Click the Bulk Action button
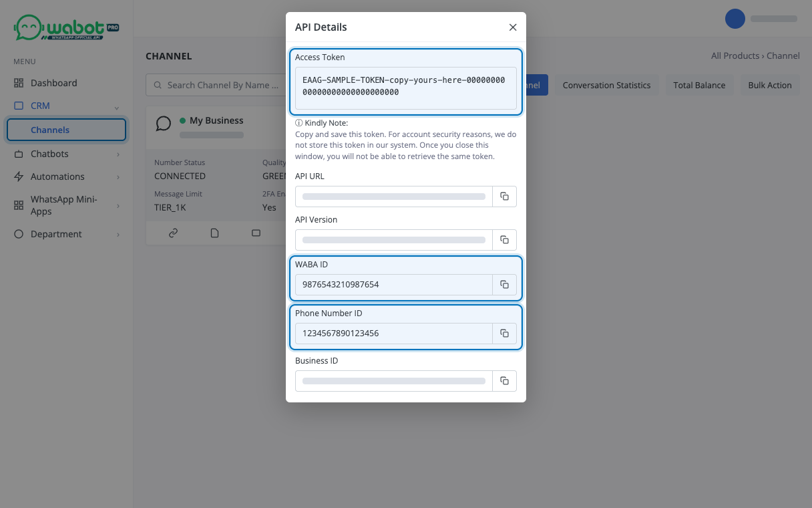Screen dimensions: 812x508 point(770,85)
